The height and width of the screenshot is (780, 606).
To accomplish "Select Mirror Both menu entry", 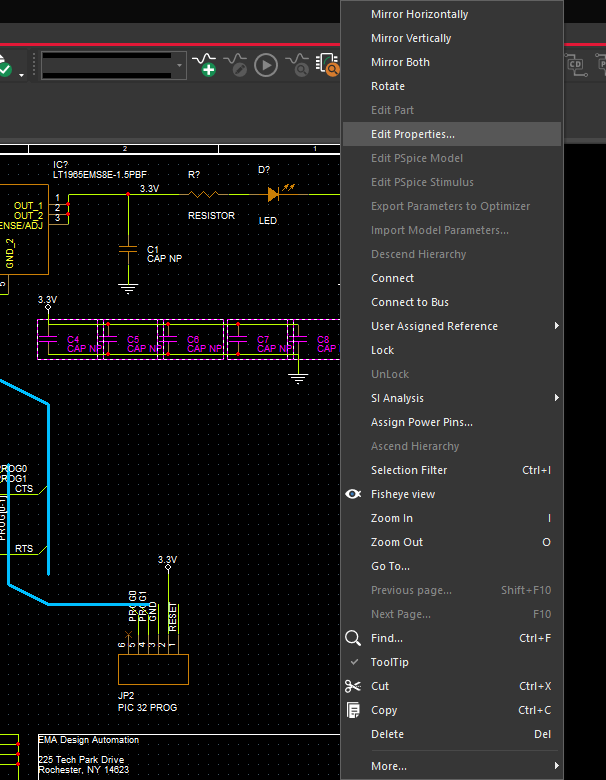I will [452, 62].
